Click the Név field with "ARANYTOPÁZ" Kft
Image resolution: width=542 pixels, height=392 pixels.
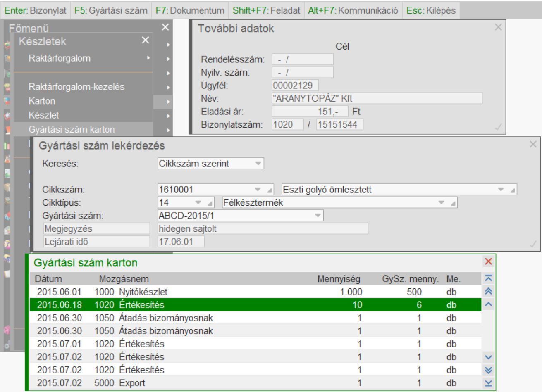coord(377,98)
